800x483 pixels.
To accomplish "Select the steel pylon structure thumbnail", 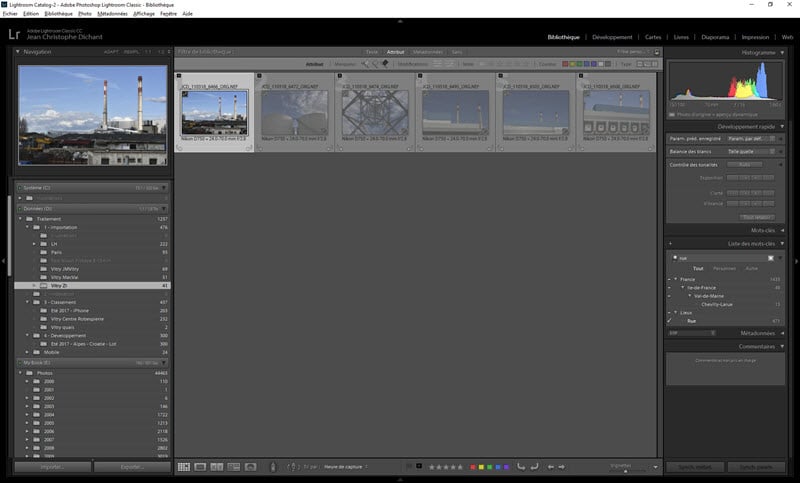I will tap(375, 113).
